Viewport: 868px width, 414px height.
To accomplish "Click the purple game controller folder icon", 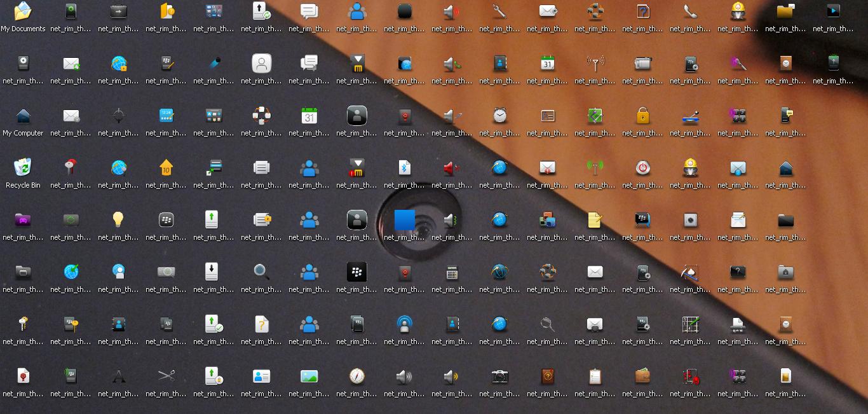I will (23, 220).
